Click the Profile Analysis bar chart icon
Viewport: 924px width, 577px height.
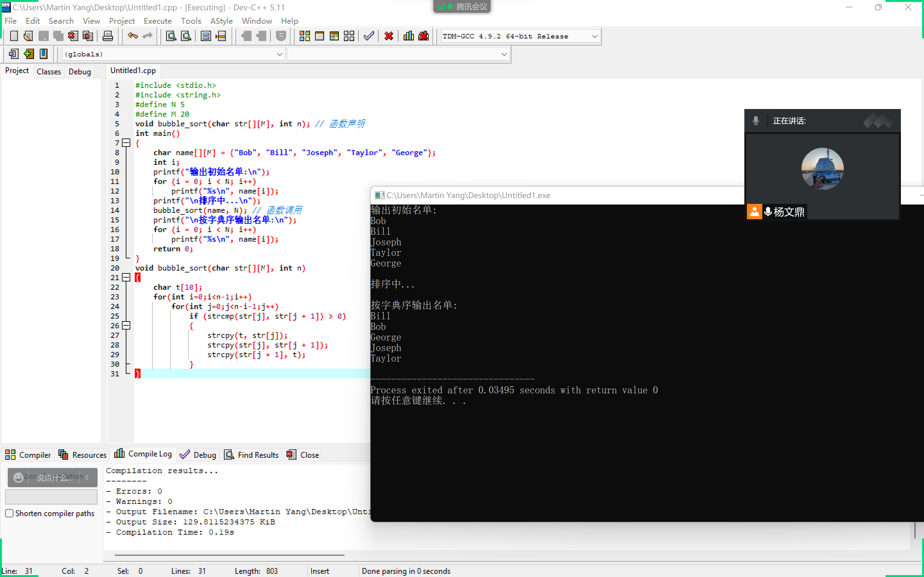click(408, 36)
